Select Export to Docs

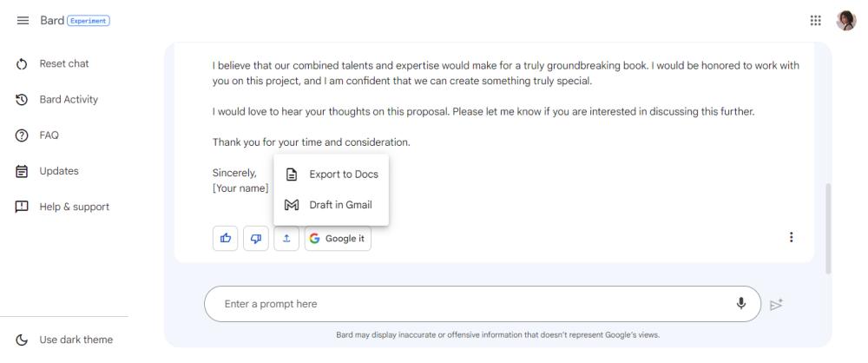point(331,174)
